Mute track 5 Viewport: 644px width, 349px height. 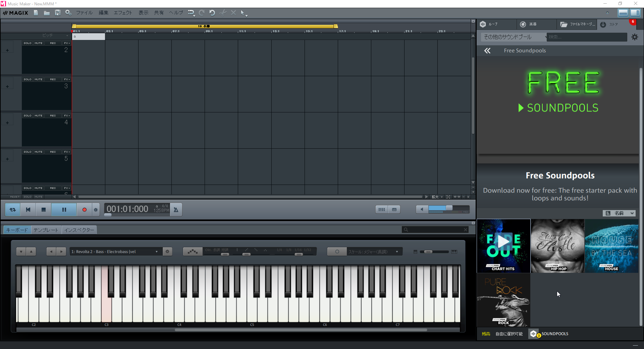[39, 152]
